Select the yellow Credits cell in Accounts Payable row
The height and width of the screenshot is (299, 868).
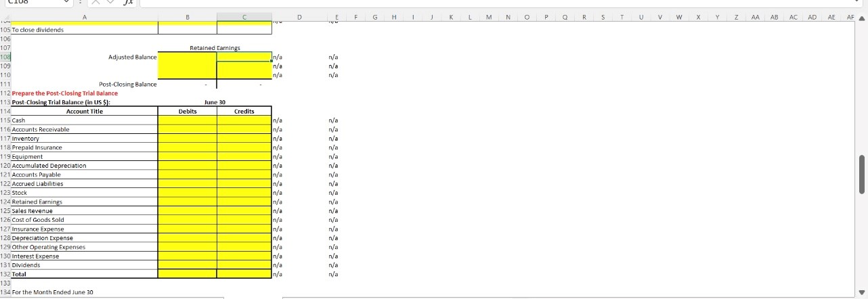pos(244,175)
